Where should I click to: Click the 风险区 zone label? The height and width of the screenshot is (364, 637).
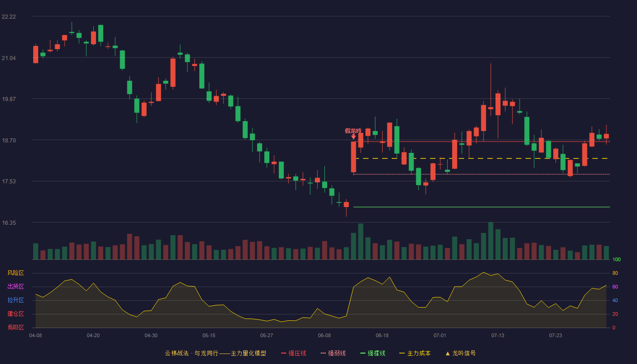click(15, 273)
